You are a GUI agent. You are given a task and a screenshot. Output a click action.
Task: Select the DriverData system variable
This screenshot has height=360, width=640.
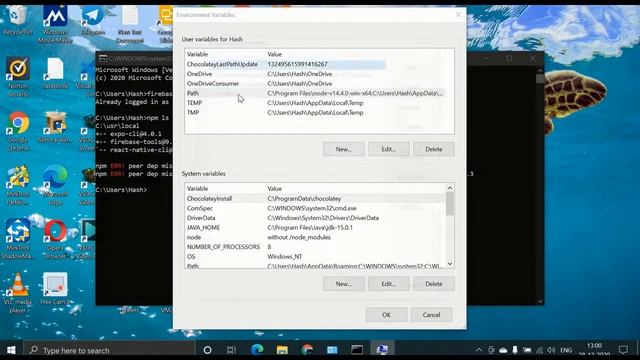click(x=315, y=218)
